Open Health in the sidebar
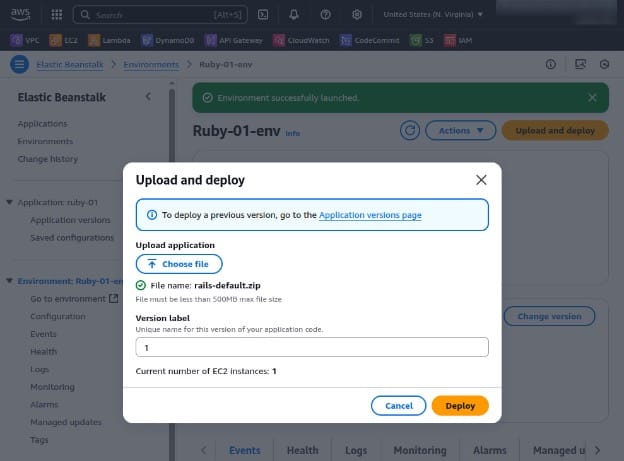This screenshot has width=624, height=461. coord(43,351)
